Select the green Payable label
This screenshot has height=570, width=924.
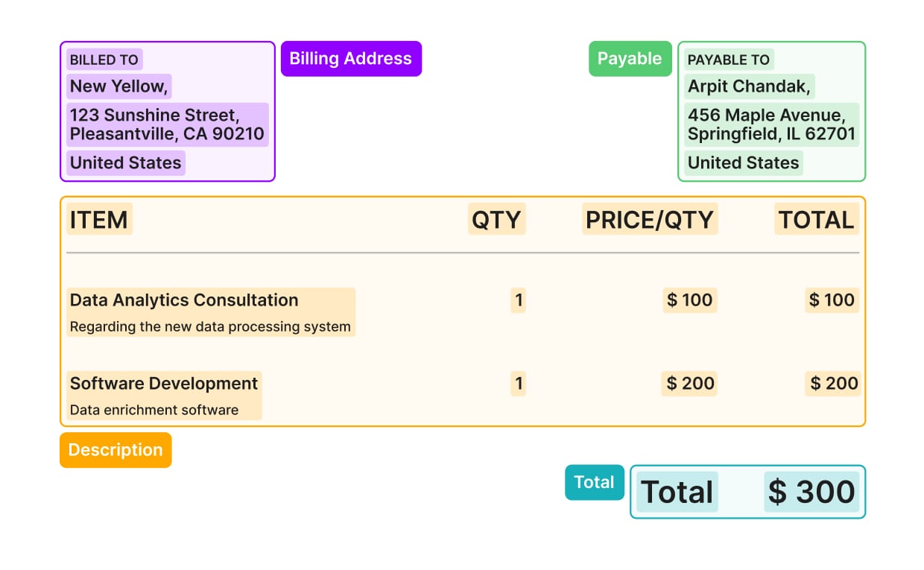coord(630,59)
